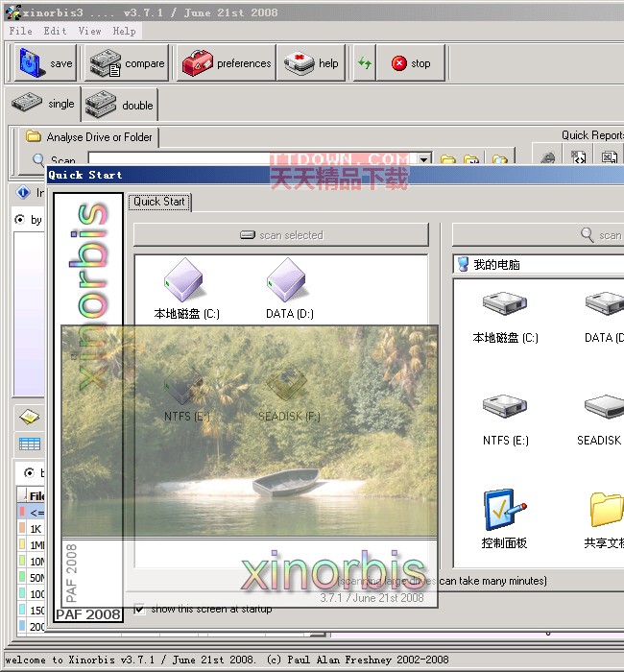This screenshot has height=672, width=624.
Task: Click the 200 row in size list
Action: click(x=32, y=626)
